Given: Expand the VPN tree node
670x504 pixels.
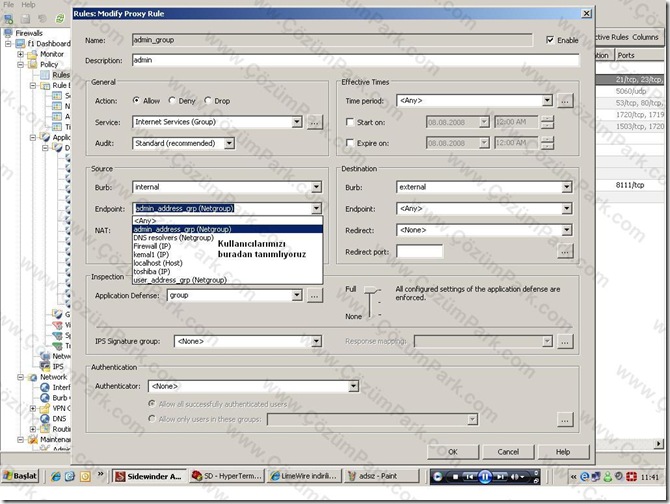Looking at the screenshot, I should (x=32, y=408).
